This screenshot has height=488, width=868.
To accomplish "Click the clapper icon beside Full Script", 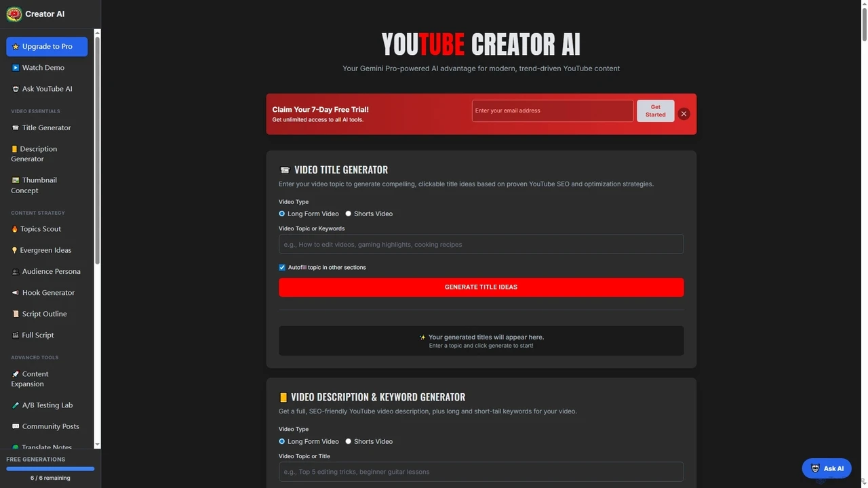I will click(x=16, y=335).
